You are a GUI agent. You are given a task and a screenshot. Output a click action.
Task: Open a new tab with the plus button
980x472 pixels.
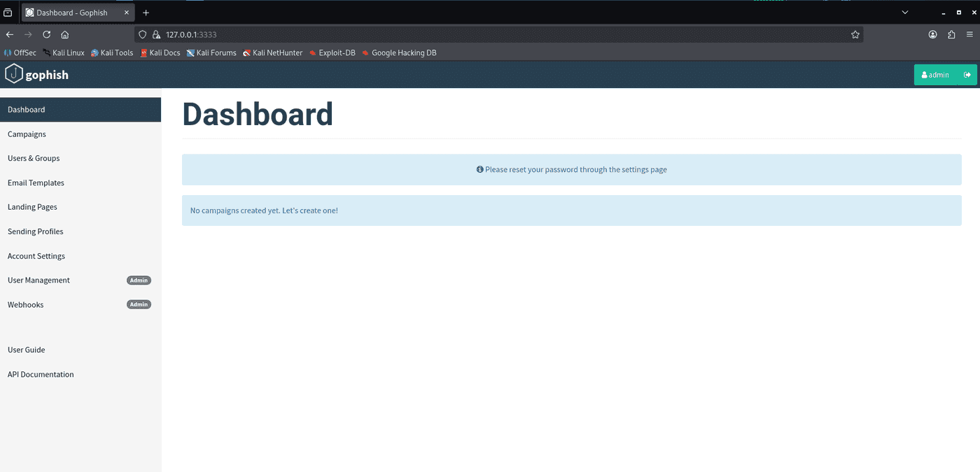[146, 13]
